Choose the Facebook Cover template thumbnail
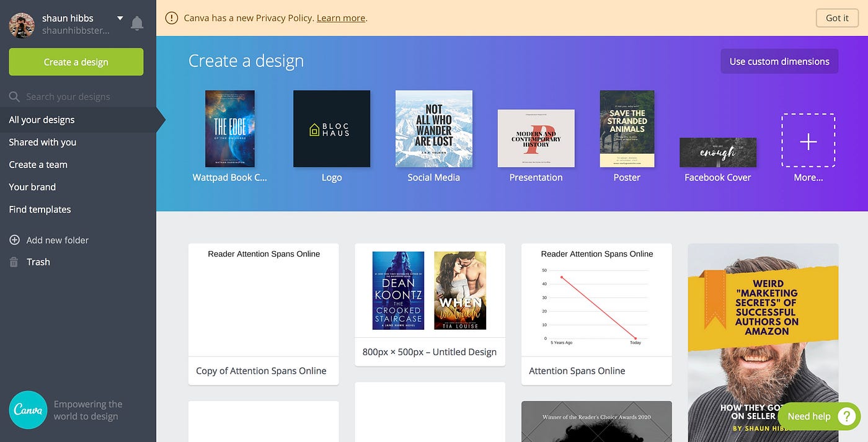The image size is (868, 442). 718,152
